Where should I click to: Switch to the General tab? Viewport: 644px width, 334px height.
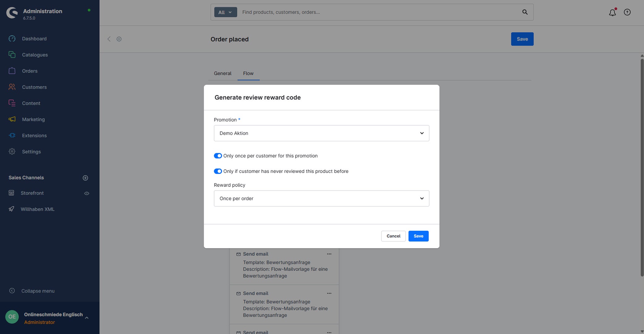click(x=223, y=73)
